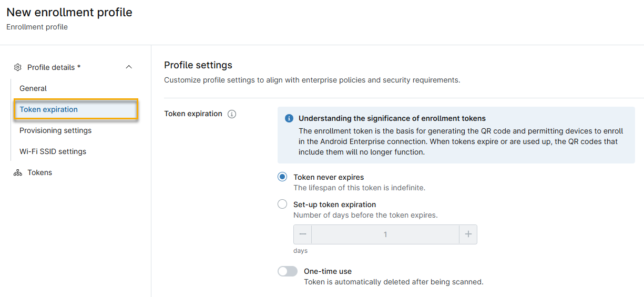The height and width of the screenshot is (297, 644).
Task: Click the hierarchy icon beside Tokens
Action: pyautogui.click(x=18, y=172)
